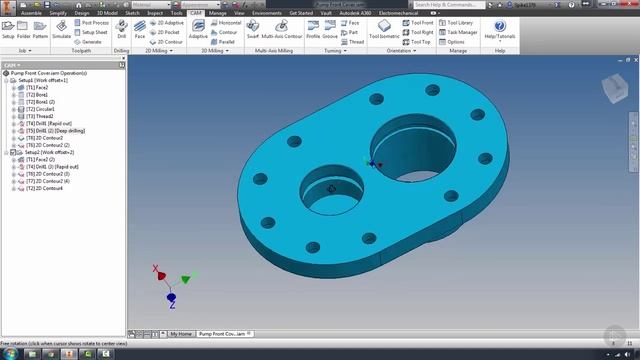Choose the turning Thread command
Screen dimensions: 640x360
pos(352,42)
